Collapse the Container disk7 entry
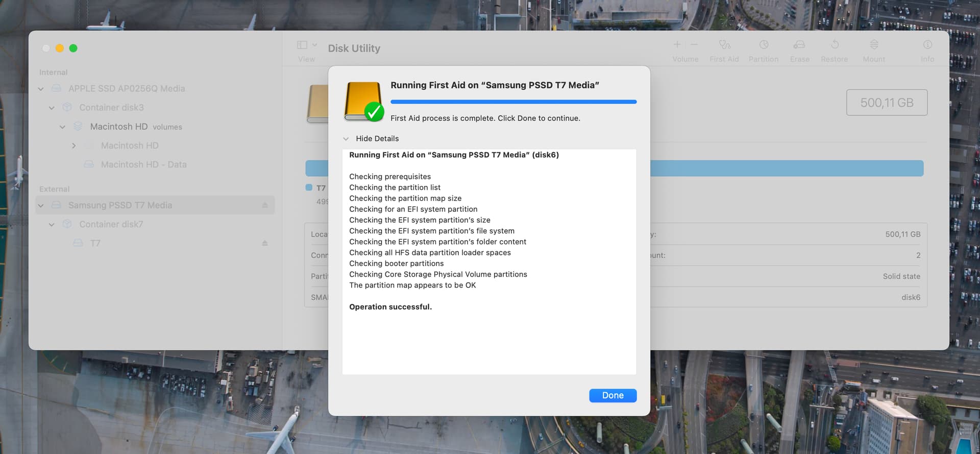 pyautogui.click(x=52, y=225)
